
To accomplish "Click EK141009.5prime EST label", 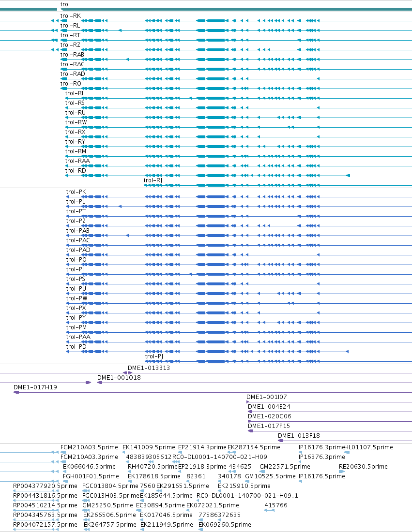I will pos(149,447).
